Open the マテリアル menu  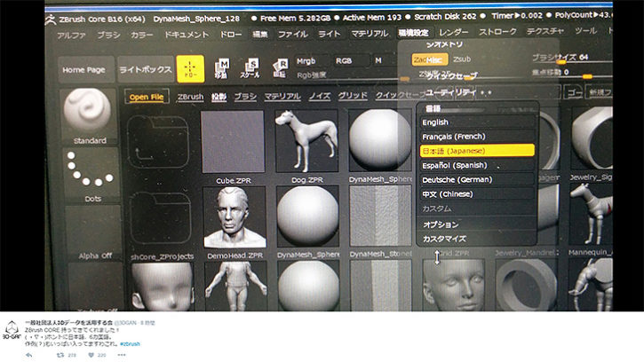coord(370,33)
